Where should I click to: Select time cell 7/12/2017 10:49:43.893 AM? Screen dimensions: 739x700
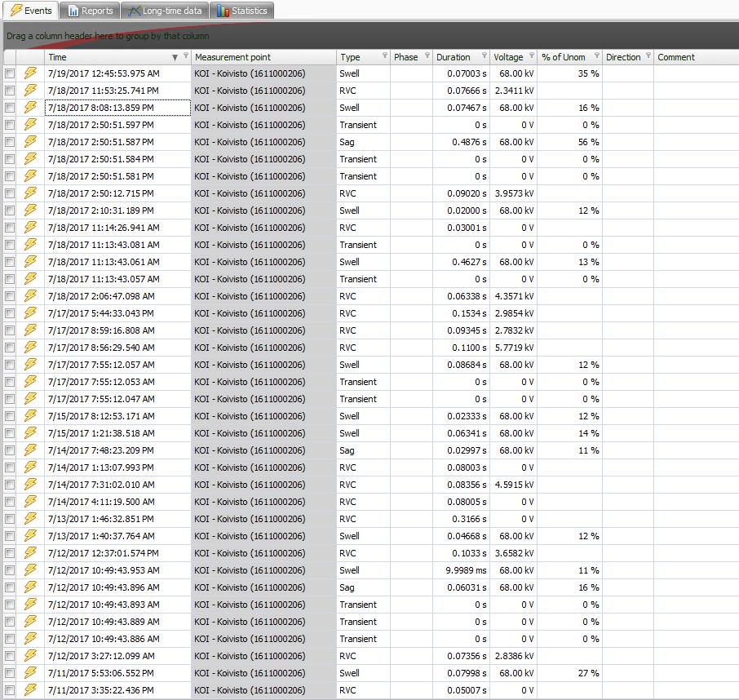[x=117, y=605]
